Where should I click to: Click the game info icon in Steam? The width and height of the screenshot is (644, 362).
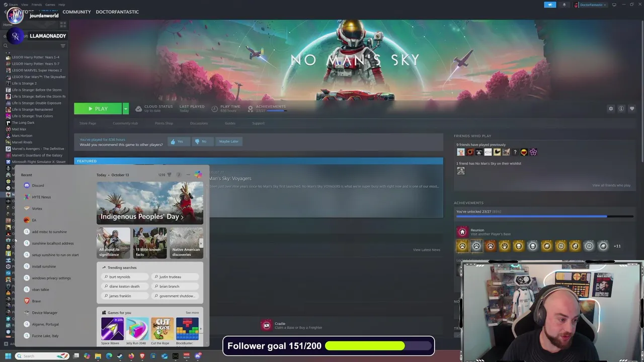pyautogui.click(x=621, y=109)
